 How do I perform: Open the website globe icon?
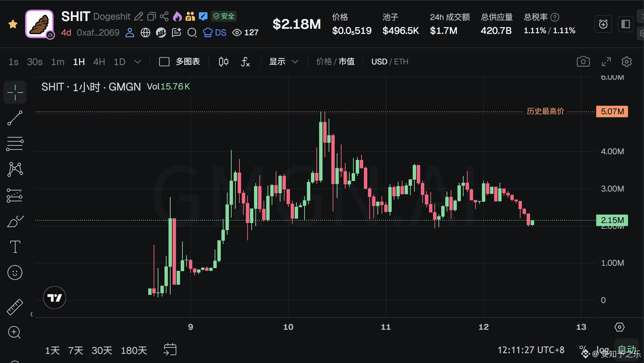click(145, 33)
